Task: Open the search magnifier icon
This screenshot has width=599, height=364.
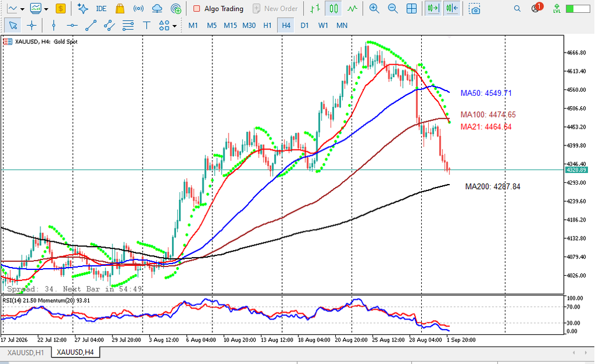Action: 517,8
